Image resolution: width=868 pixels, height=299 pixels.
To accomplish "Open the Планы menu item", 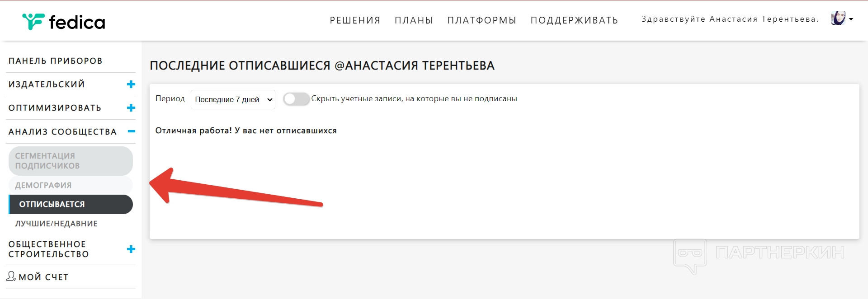I will pos(414,20).
